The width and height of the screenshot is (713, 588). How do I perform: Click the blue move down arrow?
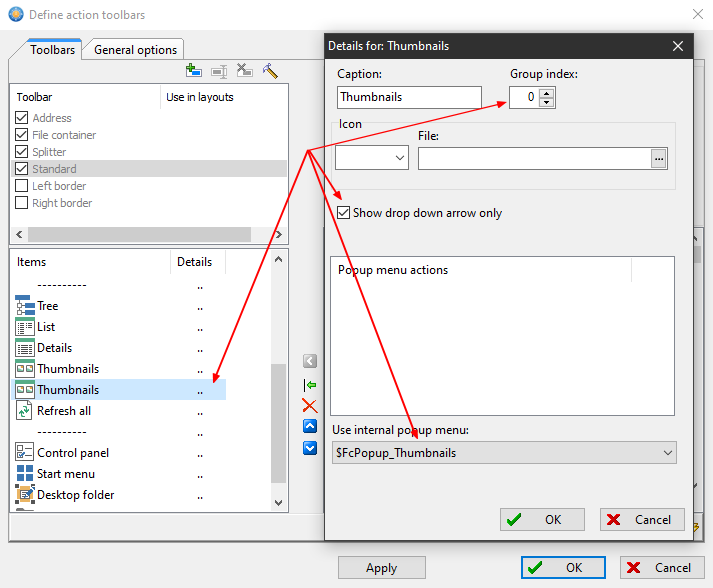coord(310,448)
